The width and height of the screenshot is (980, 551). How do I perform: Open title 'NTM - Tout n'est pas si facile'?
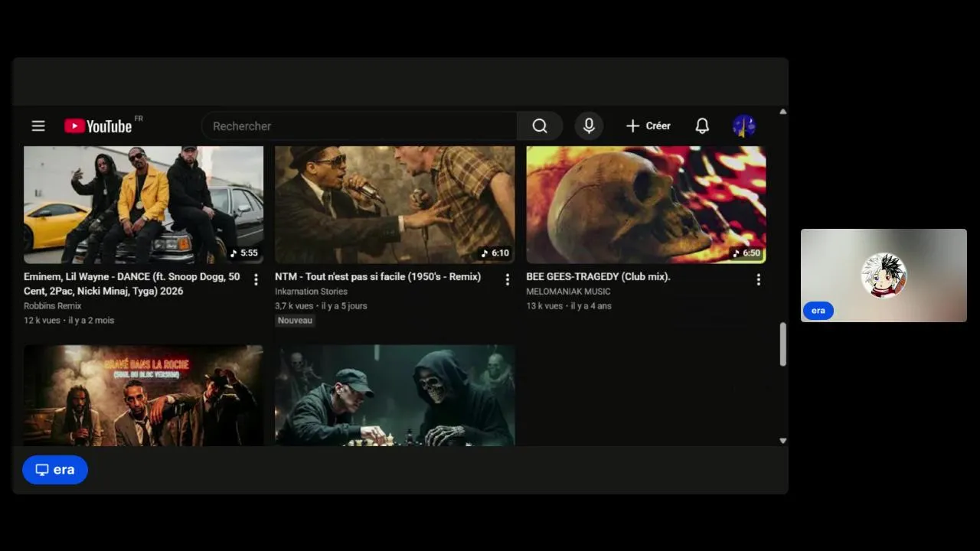coord(377,277)
